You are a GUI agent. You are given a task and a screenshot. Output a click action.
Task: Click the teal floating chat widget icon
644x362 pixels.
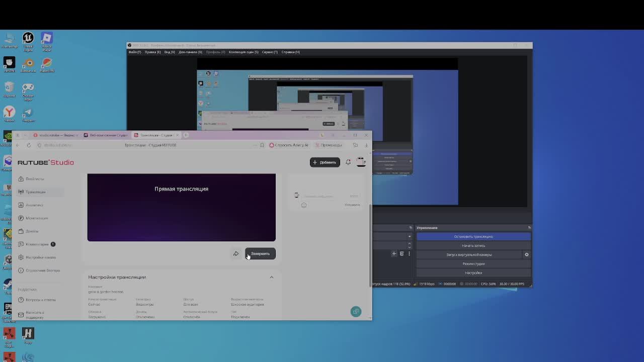(356, 312)
